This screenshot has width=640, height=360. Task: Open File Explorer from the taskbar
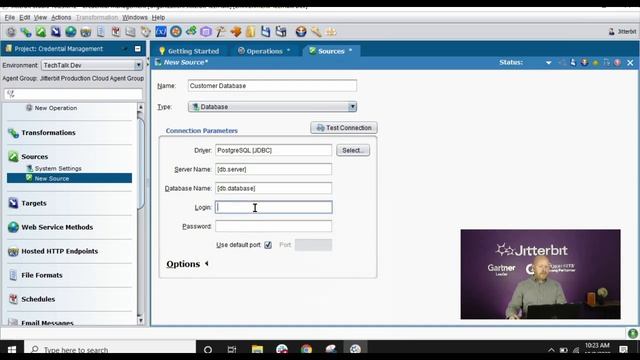(x=257, y=349)
